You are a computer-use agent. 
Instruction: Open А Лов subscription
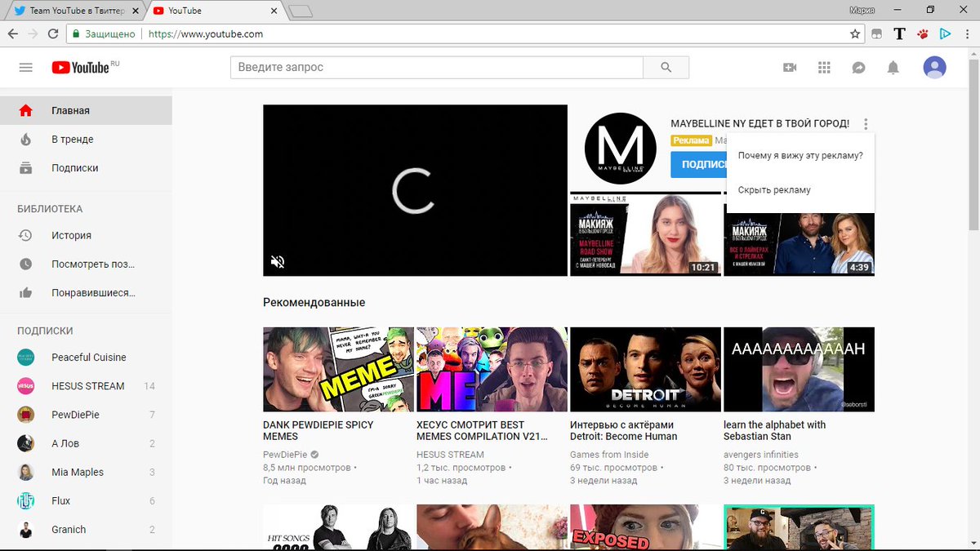[86, 443]
